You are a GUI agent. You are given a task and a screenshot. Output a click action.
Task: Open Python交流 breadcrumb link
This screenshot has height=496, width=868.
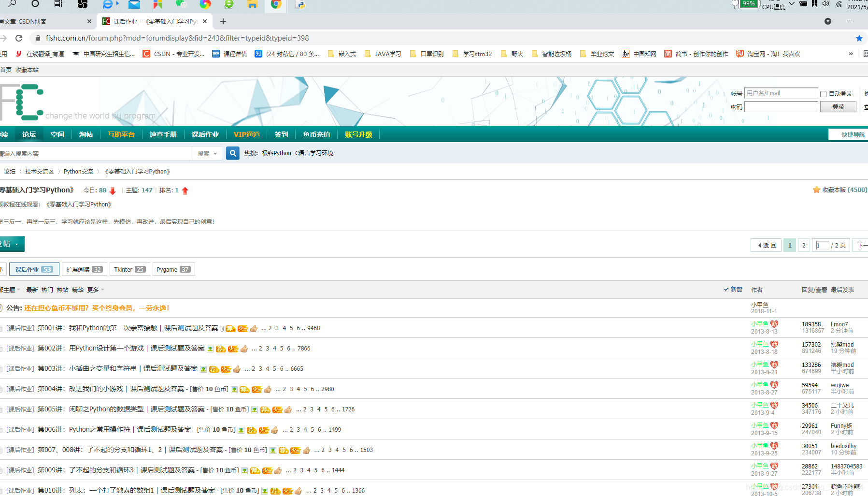pos(78,172)
